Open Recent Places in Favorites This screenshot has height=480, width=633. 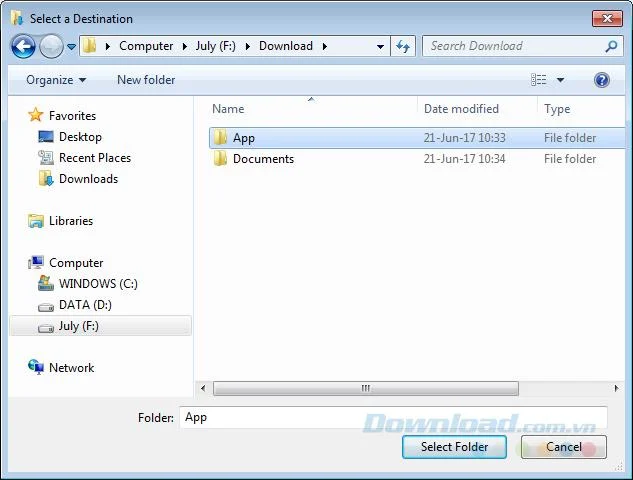95,158
